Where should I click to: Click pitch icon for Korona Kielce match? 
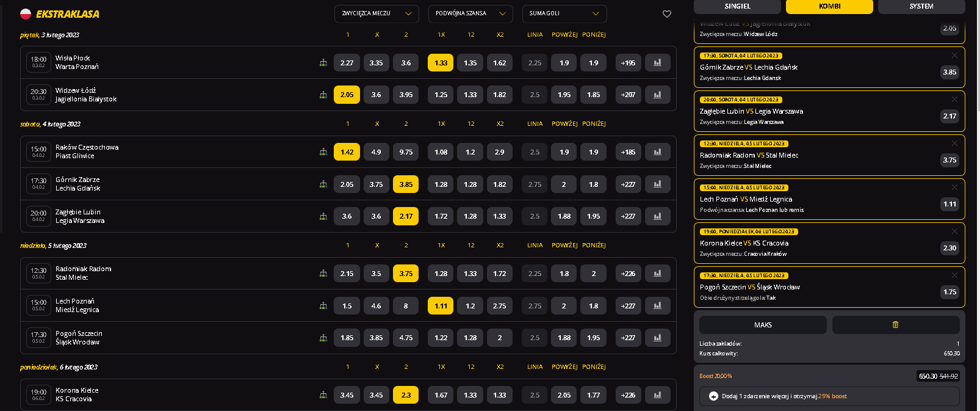pyautogui.click(x=323, y=395)
